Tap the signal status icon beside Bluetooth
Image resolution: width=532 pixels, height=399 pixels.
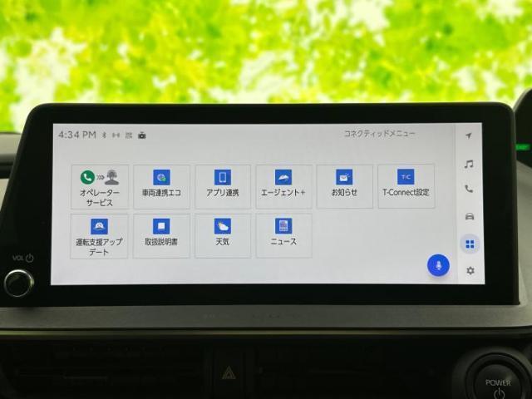[x=116, y=135]
